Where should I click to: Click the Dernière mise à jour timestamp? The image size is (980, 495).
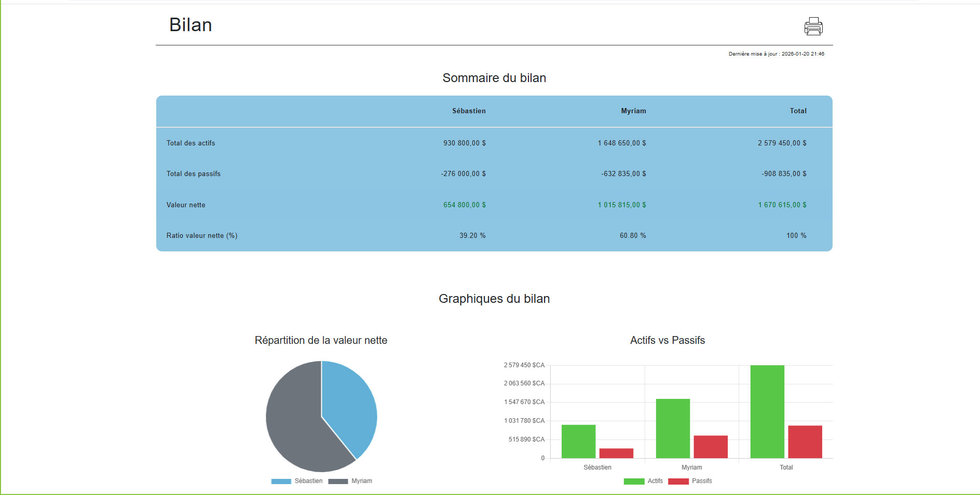tap(776, 54)
